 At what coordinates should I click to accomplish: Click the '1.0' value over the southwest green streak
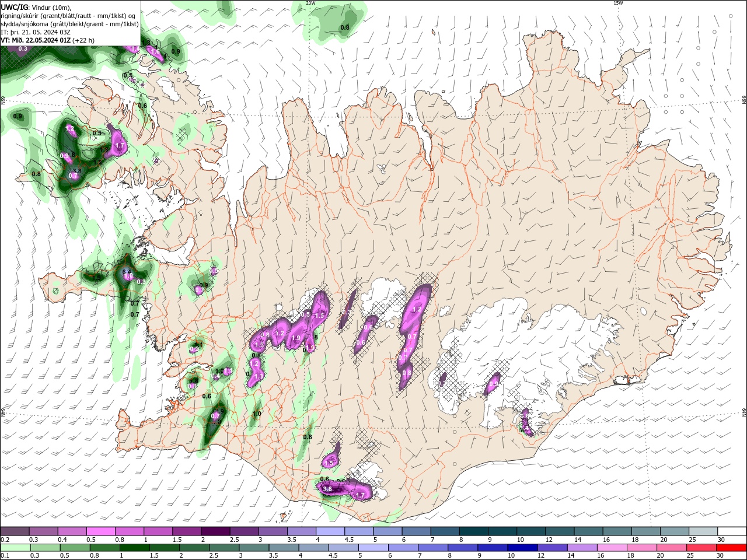257,414
